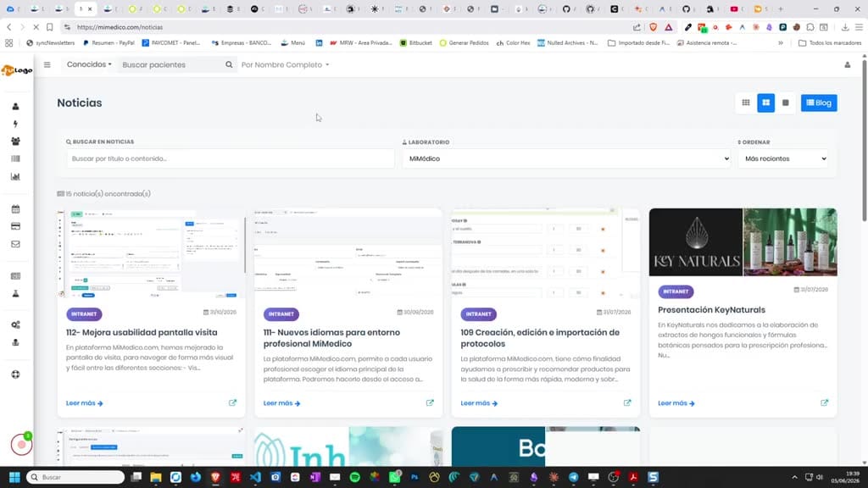Open the Resumen - PayPal bookmark
This screenshot has height=488, width=868.
tap(109, 42)
